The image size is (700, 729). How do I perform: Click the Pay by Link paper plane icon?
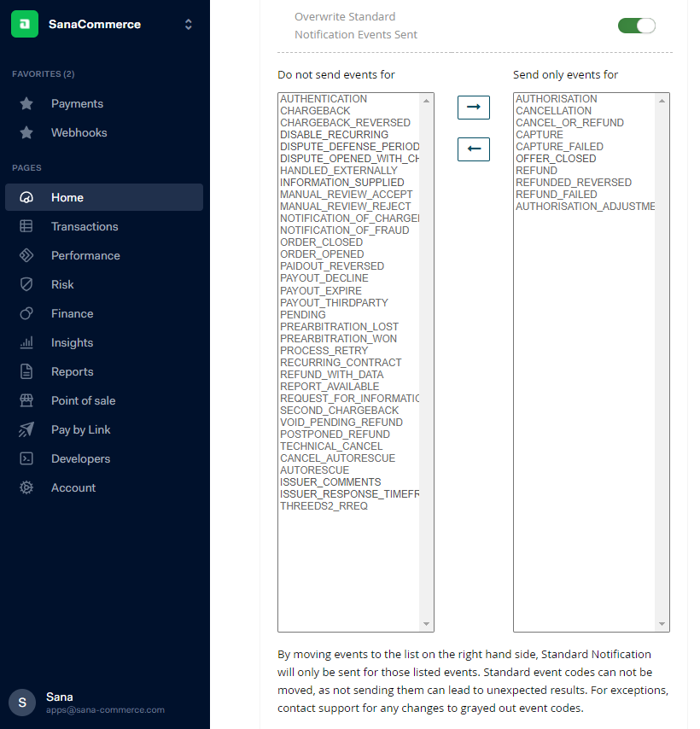(x=26, y=429)
